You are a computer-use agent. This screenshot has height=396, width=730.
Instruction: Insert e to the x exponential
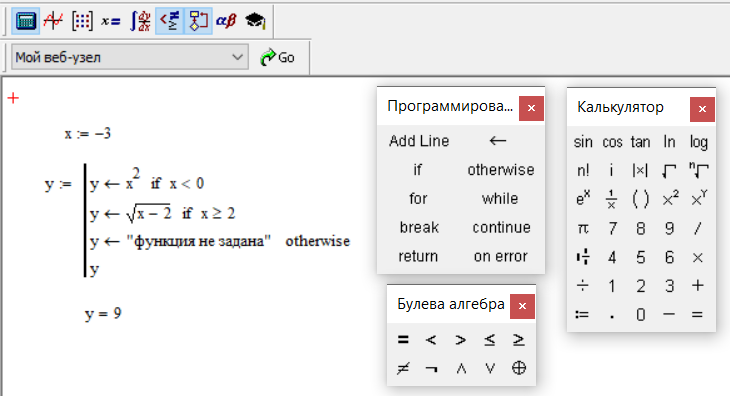[x=583, y=199]
